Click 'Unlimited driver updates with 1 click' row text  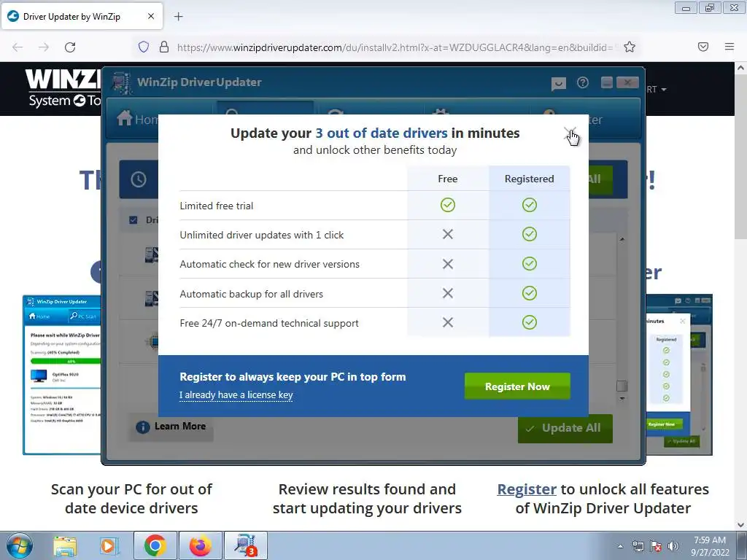point(262,235)
